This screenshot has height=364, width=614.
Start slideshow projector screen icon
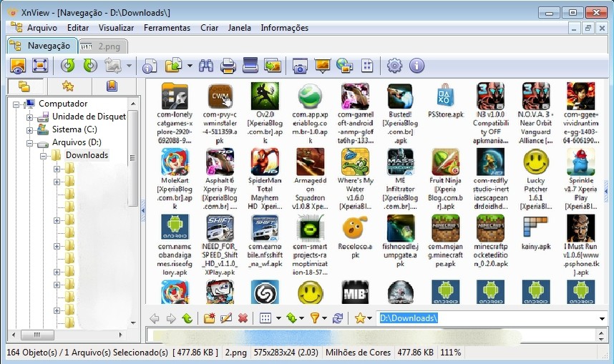[323, 66]
